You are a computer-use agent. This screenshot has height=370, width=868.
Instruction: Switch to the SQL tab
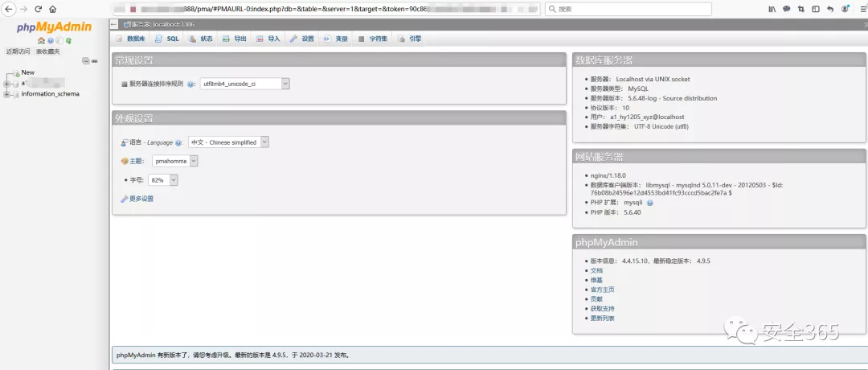click(167, 39)
